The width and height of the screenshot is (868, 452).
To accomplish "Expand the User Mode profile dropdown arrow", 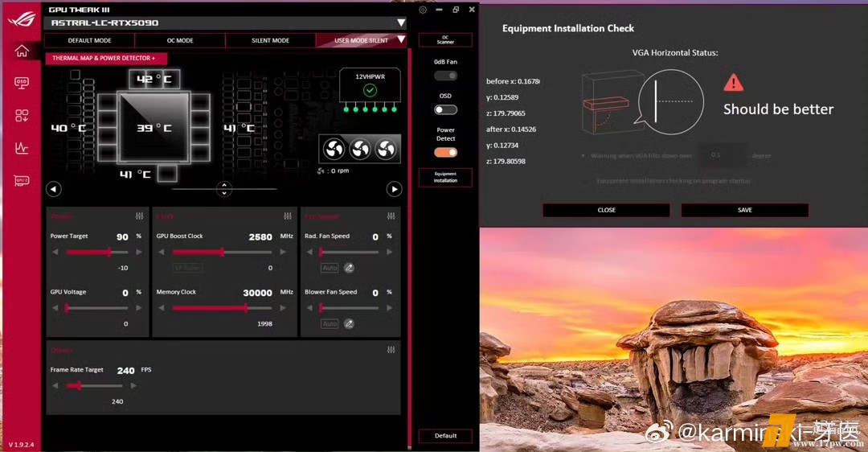I will 401,40.
